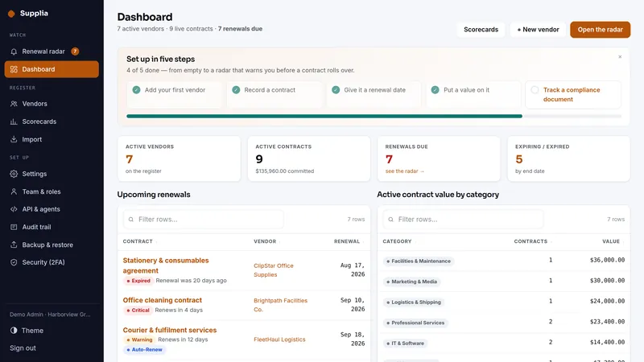
Task: Click the Marketing & Media category tag
Action: click(x=412, y=282)
